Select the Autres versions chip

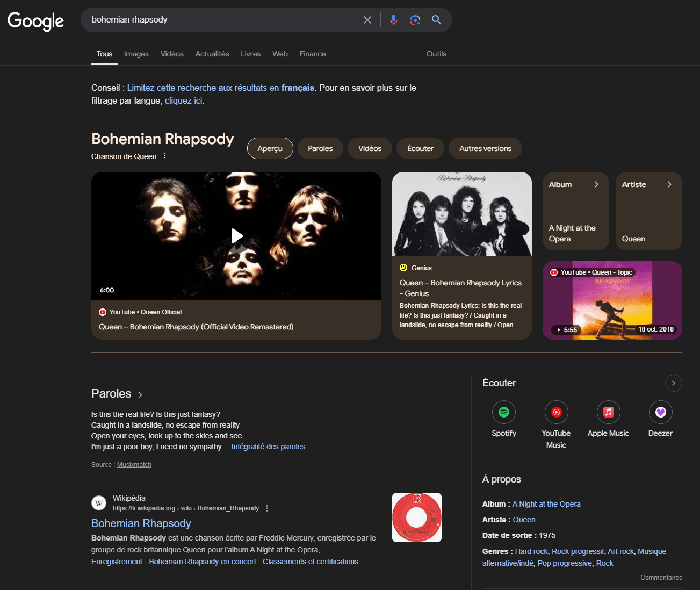point(485,148)
